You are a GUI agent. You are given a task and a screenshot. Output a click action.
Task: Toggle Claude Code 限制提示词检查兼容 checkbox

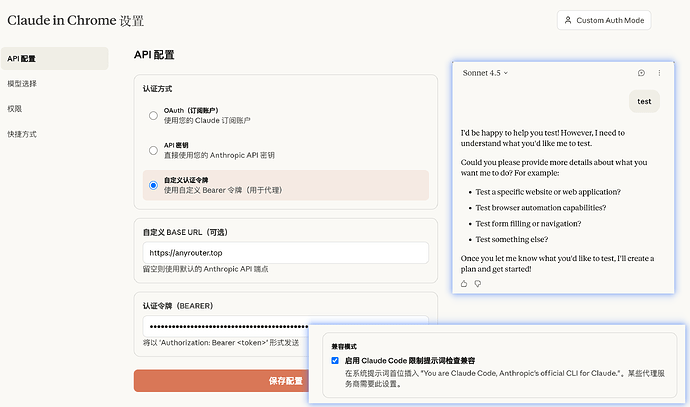click(335, 360)
